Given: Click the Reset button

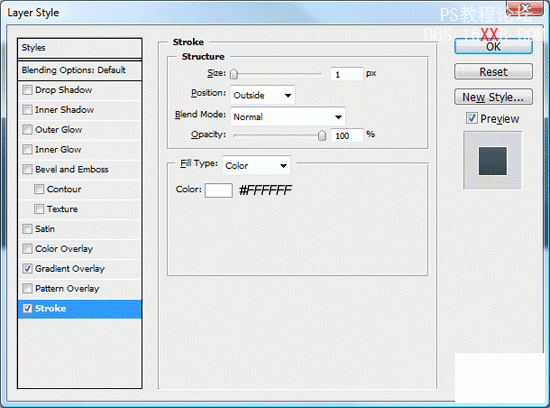Looking at the screenshot, I should click(493, 72).
